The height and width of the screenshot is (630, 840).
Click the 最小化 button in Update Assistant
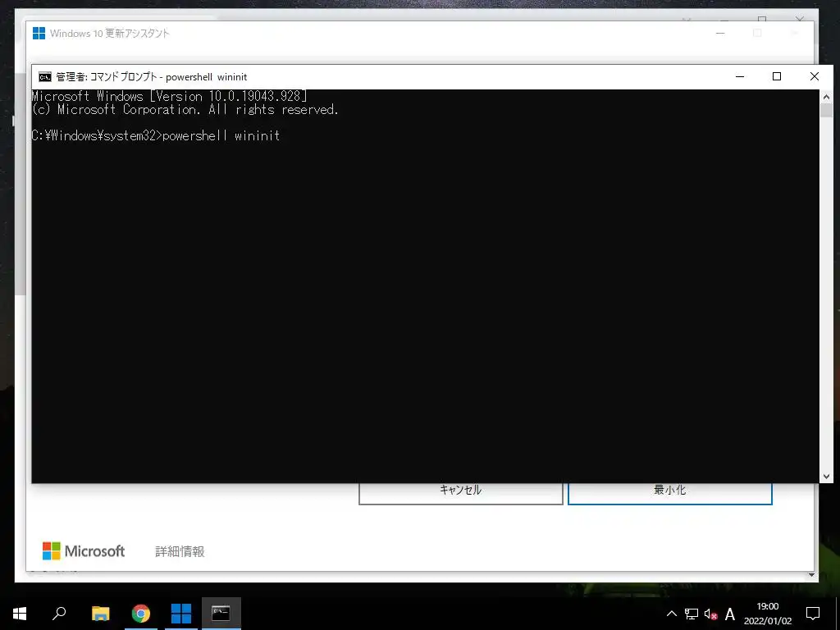click(669, 491)
